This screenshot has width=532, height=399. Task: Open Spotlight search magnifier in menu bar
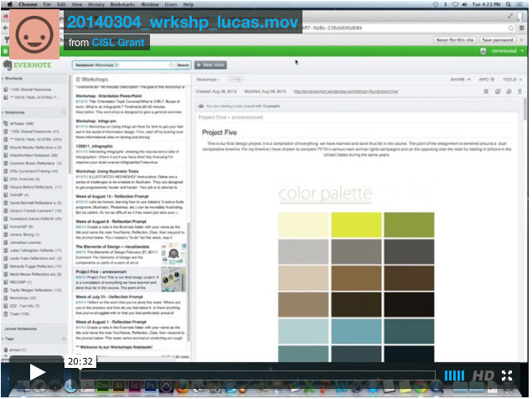tap(509, 4)
